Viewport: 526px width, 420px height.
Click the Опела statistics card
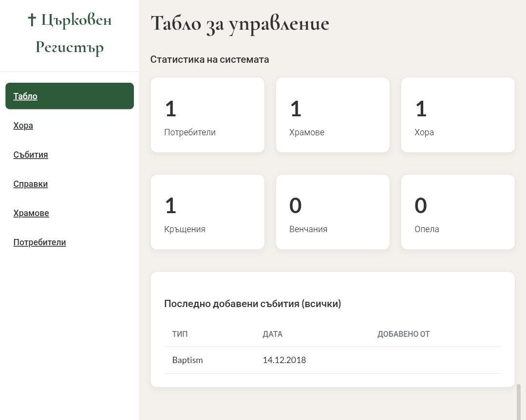point(458,212)
